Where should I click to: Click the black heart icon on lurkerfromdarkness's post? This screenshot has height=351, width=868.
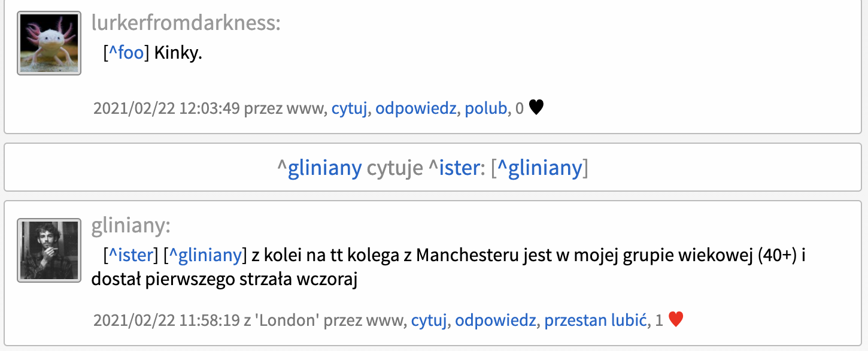tap(536, 108)
